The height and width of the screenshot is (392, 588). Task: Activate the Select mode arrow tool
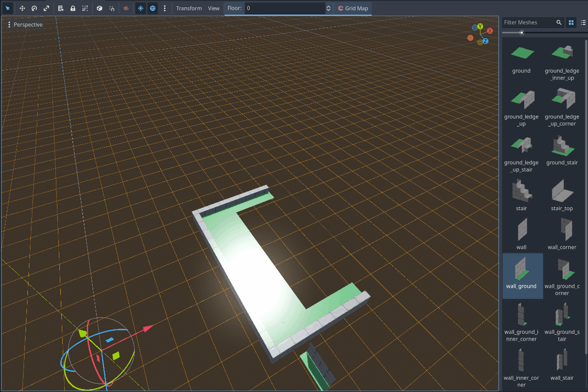[7, 8]
